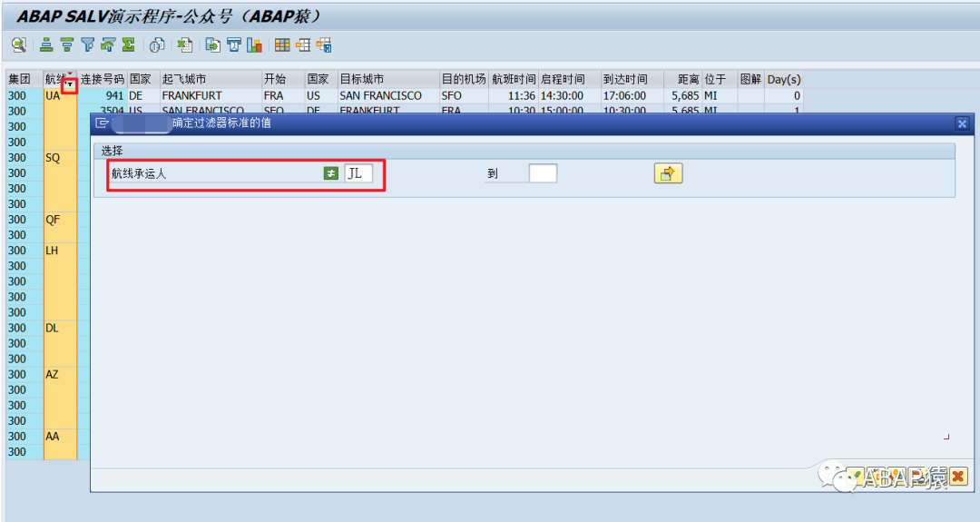Click the Sort descending toolbar icon
The image size is (980, 522).
67,45
